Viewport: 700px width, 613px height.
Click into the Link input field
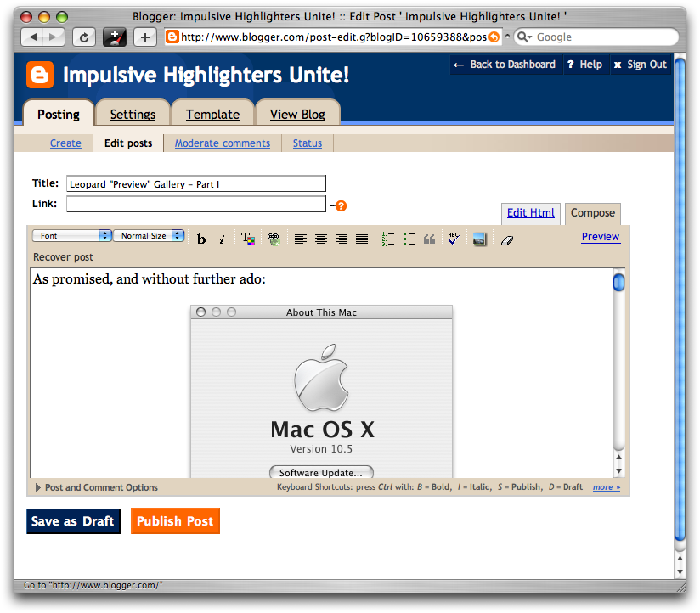point(195,204)
